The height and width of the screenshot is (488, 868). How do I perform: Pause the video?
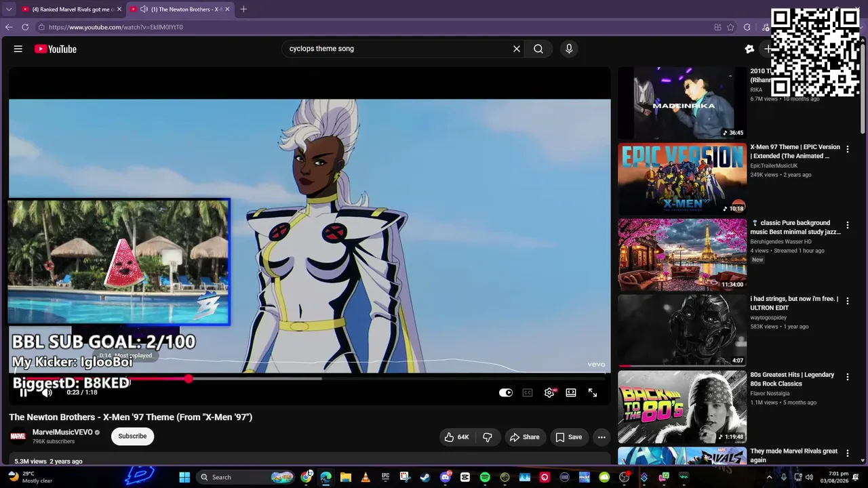click(x=23, y=392)
